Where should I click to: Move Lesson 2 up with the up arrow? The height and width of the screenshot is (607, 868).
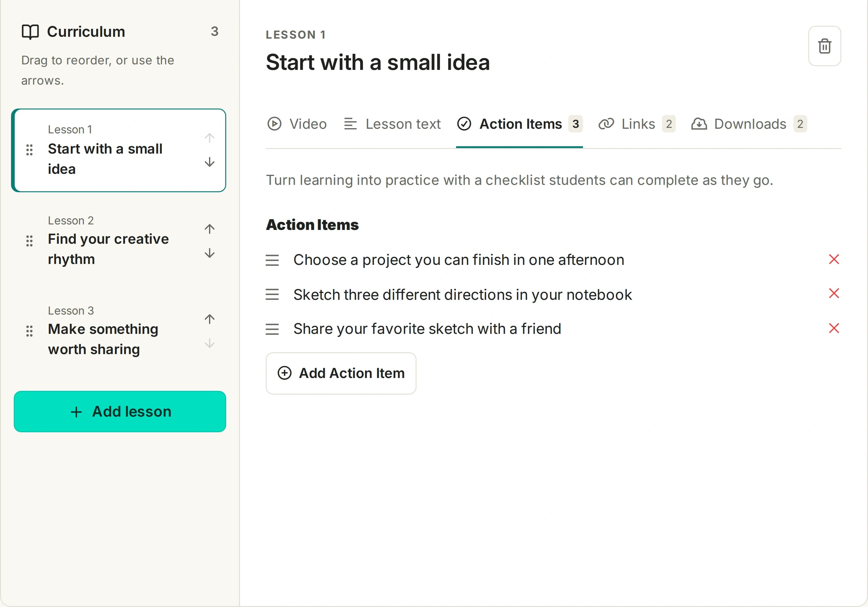click(x=209, y=228)
